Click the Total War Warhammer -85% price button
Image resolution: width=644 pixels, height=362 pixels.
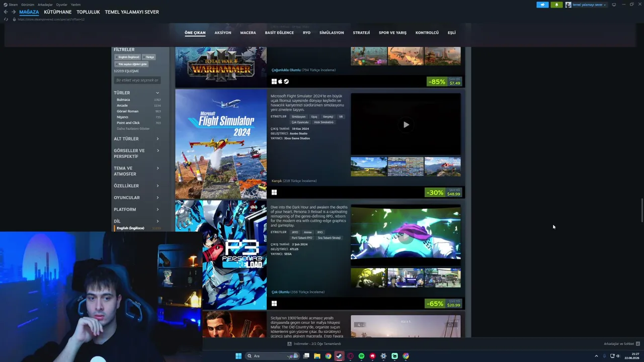444,81
